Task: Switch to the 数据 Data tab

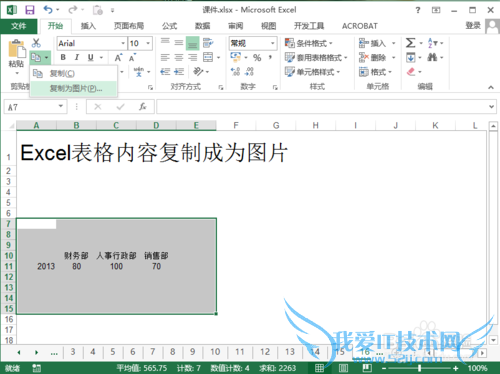Action: [202, 26]
